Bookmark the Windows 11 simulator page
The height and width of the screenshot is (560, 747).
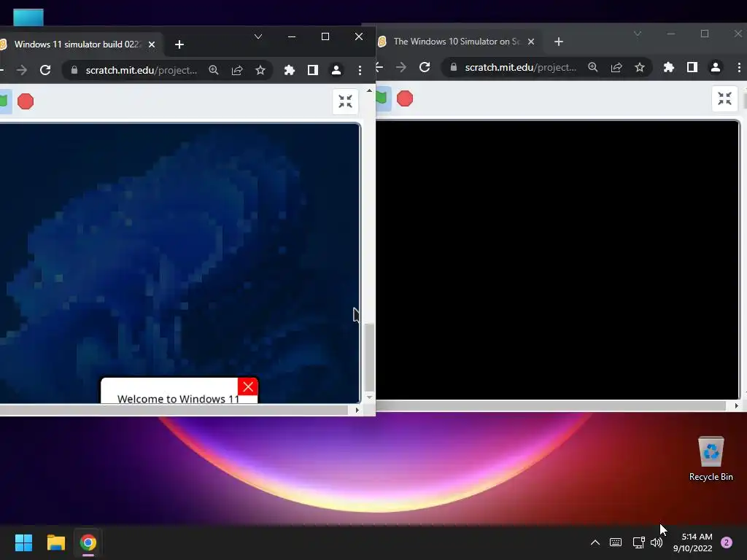click(260, 71)
